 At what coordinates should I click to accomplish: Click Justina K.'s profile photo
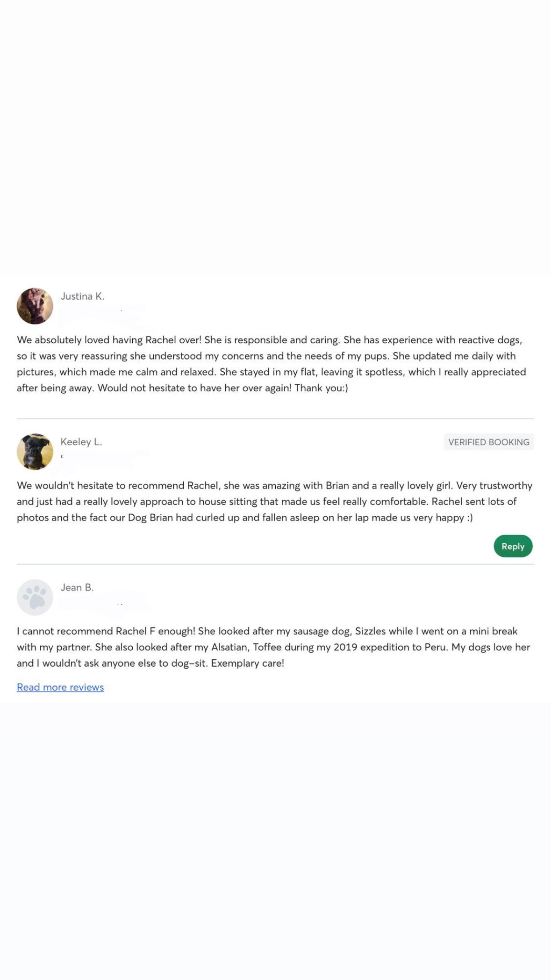pos(35,306)
